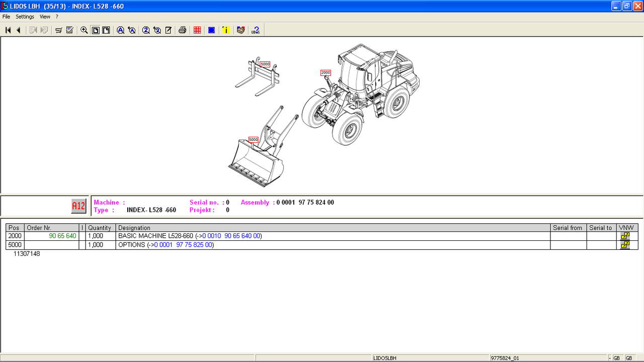This screenshot has height=362, width=644.
Task: Click the Serial to column header
Action: (602, 228)
